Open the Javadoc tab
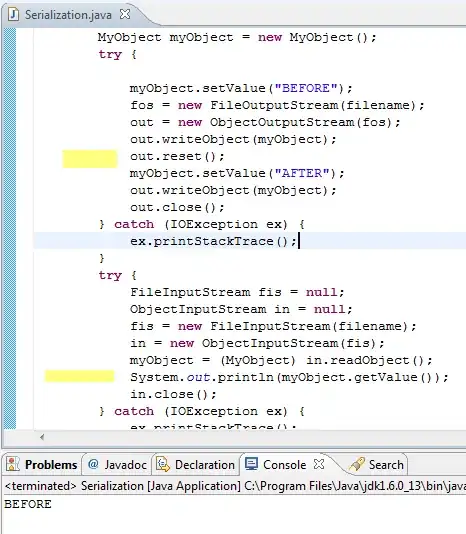 pos(117,465)
